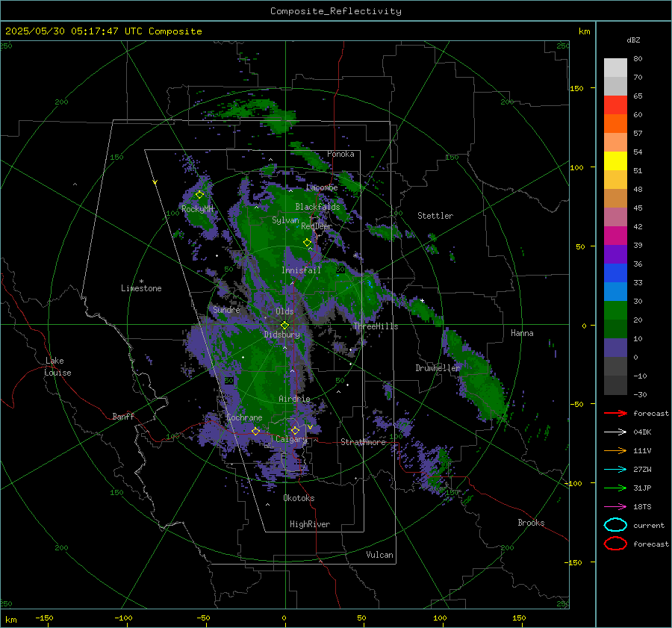Click the Okotoks city label

point(299,498)
